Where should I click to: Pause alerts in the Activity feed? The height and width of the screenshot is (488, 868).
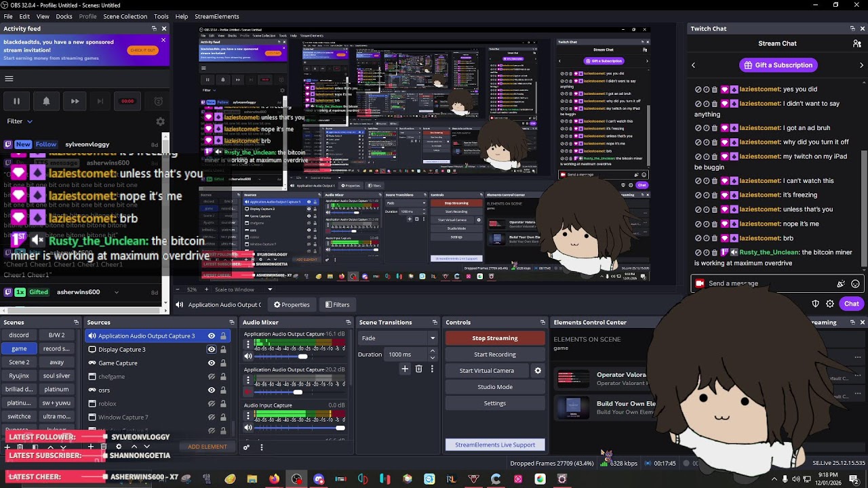point(16,101)
